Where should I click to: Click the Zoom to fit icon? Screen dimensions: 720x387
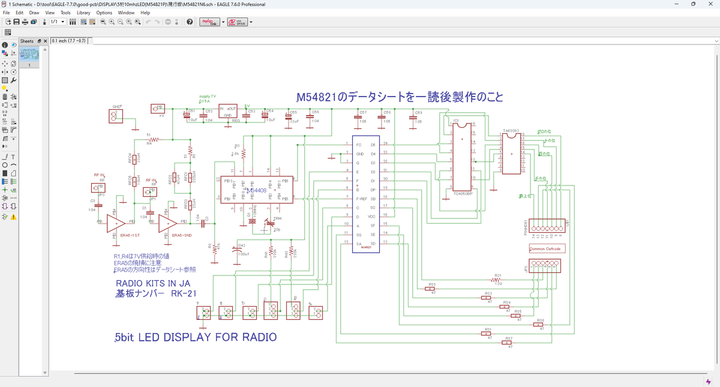pos(103,22)
